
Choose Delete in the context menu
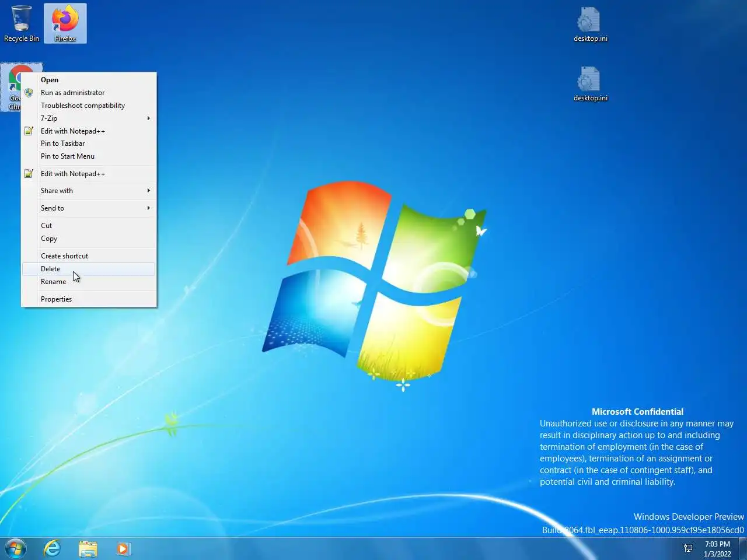(89, 269)
